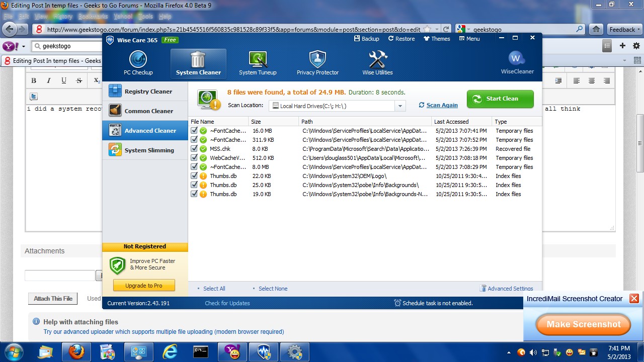Click the clock in system tray
The height and width of the screenshot is (362, 644).
(x=619, y=352)
